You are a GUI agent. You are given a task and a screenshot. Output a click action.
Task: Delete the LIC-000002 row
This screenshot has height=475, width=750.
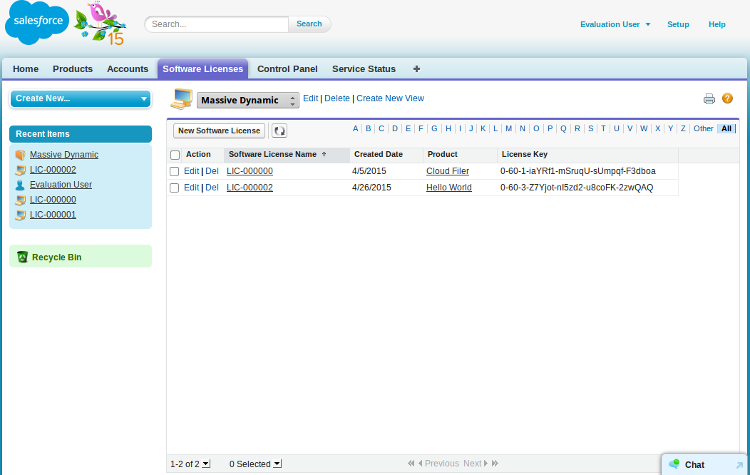tap(212, 188)
